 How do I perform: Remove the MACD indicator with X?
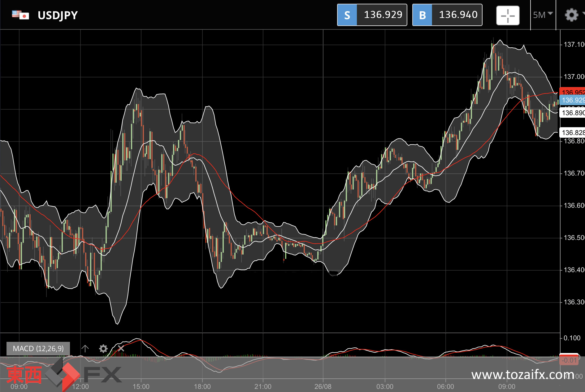[121, 349]
